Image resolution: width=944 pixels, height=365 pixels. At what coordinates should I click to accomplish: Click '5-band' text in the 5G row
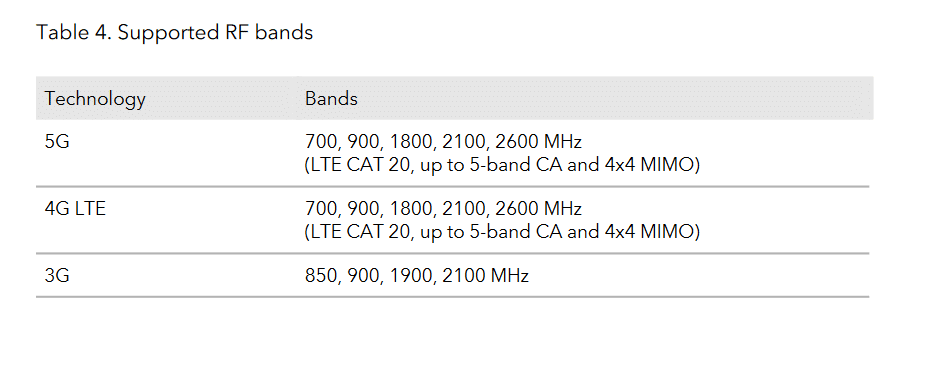pos(499,165)
